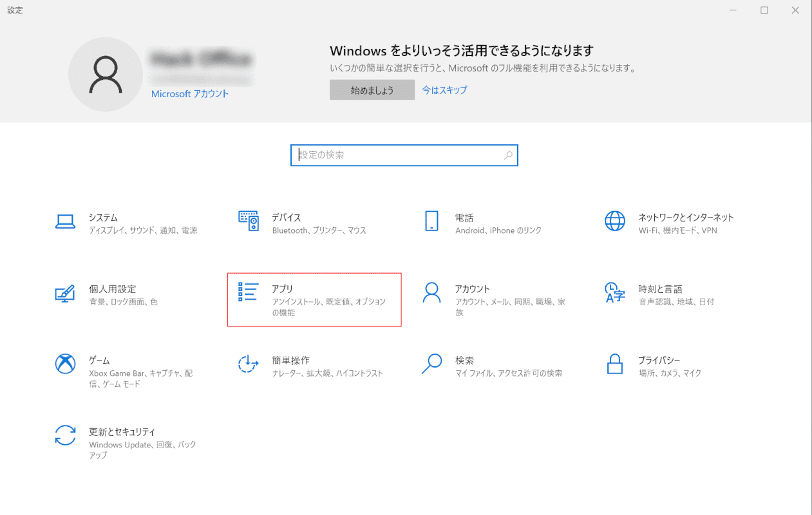Open the Phone icon
This screenshot has width=812, height=515.
click(x=431, y=221)
